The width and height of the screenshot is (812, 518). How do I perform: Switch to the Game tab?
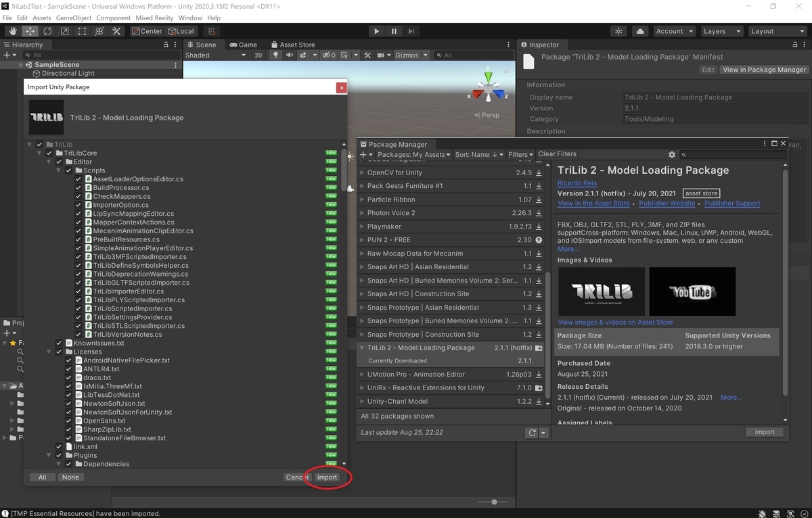pos(242,45)
